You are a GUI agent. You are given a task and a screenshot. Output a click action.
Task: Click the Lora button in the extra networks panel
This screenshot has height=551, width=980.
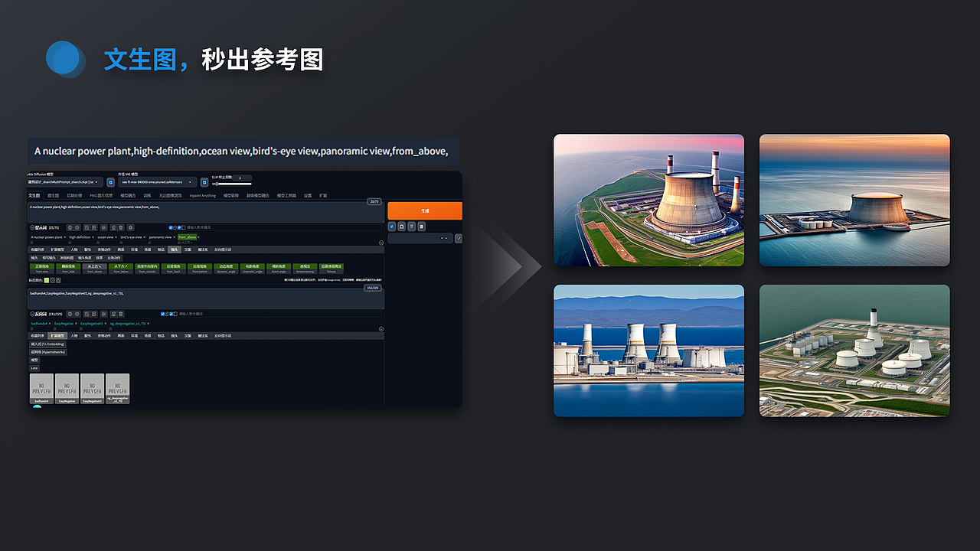(34, 367)
